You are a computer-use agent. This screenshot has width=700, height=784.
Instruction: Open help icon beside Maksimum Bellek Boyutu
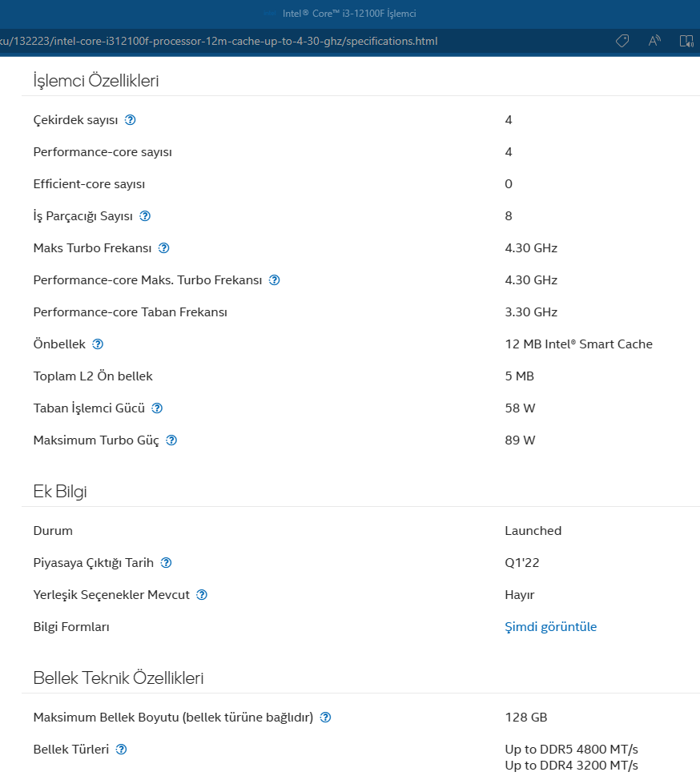(326, 718)
